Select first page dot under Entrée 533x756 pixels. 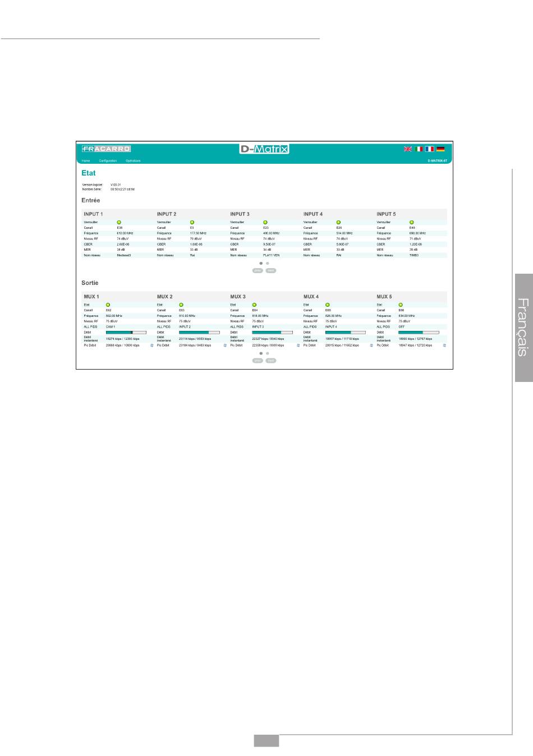click(261, 263)
